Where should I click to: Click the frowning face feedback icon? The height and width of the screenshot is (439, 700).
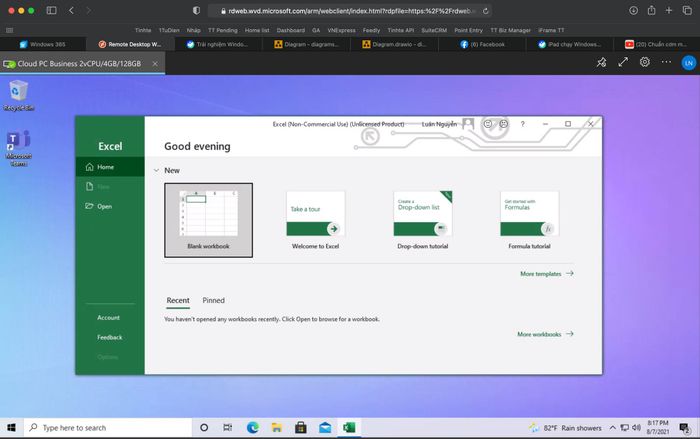click(x=504, y=124)
